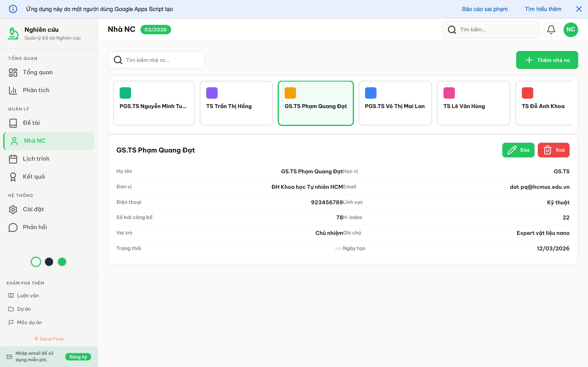Open the Đề tài management section

(x=31, y=123)
